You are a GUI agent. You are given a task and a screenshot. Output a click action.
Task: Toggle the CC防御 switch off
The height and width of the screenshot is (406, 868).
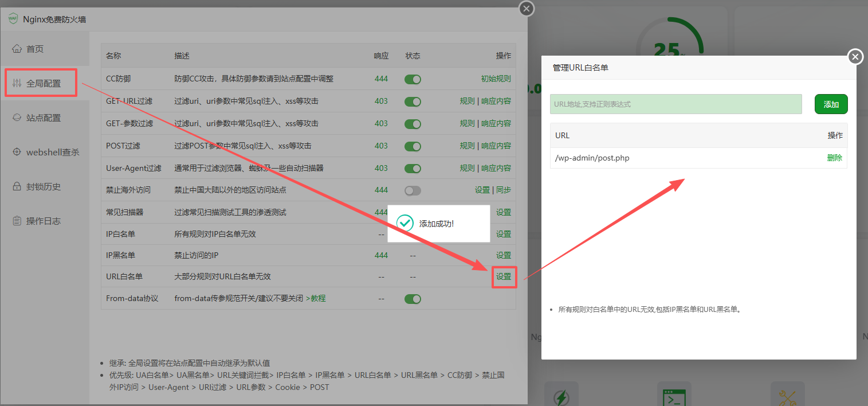coord(413,79)
